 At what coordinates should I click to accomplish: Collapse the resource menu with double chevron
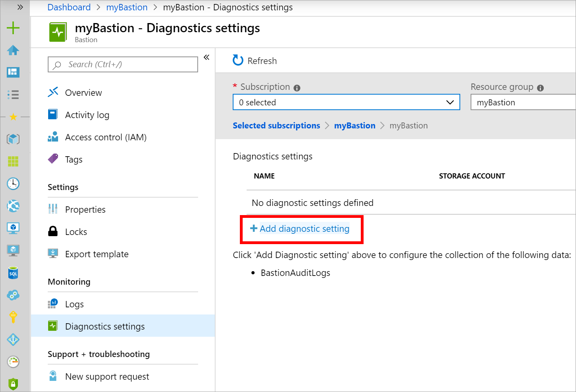[206, 57]
